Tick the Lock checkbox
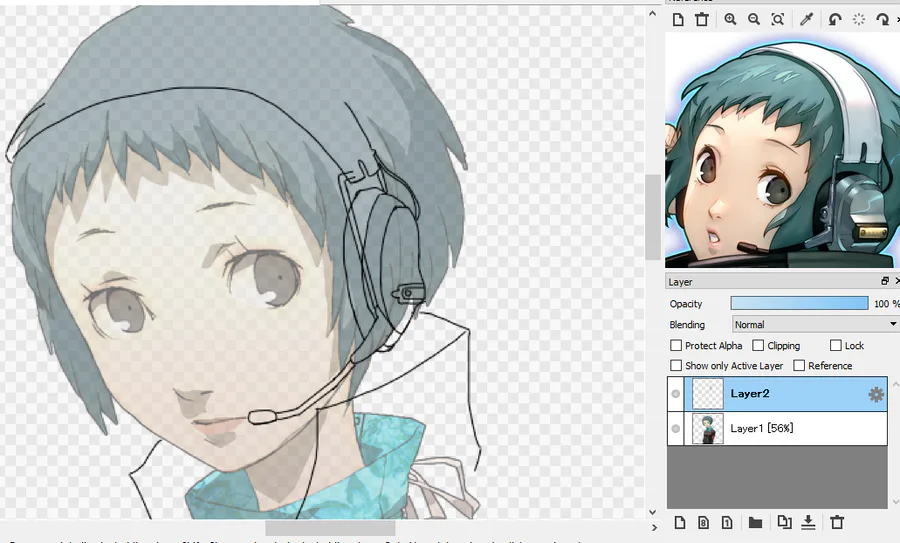The height and width of the screenshot is (543, 900). [836, 346]
